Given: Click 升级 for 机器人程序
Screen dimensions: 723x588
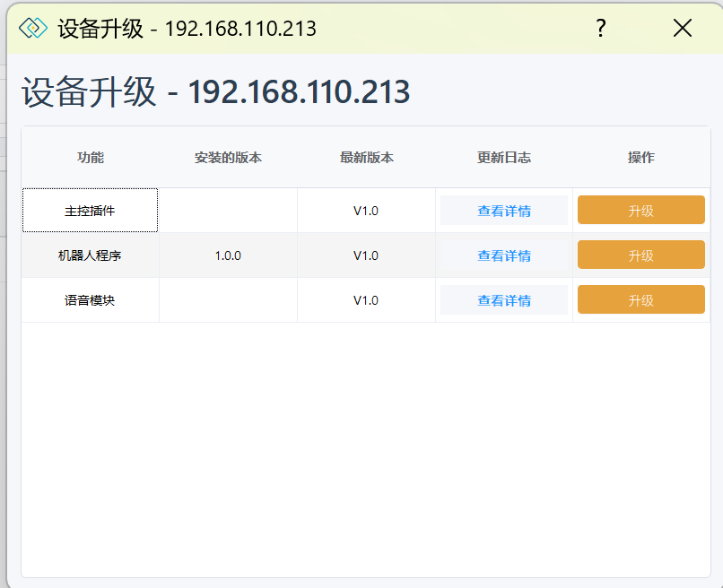Looking at the screenshot, I should click(640, 255).
